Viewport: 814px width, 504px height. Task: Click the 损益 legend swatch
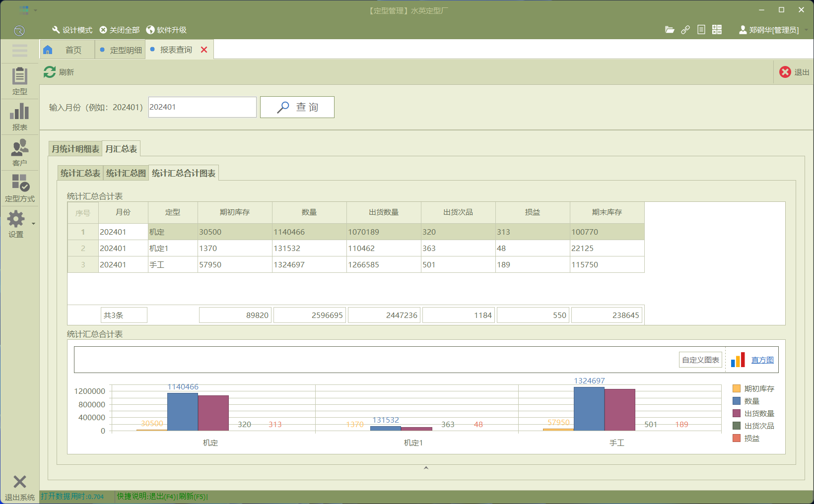click(737, 438)
